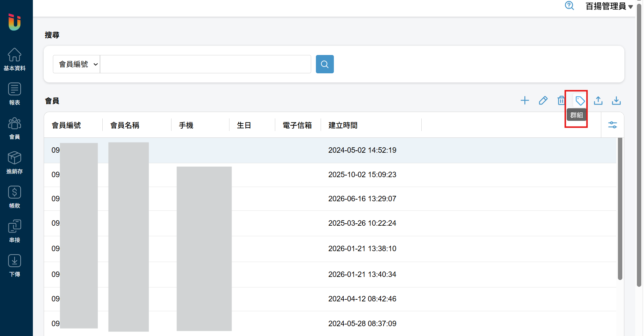Click the search text input field
This screenshot has height=336, width=644.
click(205, 64)
